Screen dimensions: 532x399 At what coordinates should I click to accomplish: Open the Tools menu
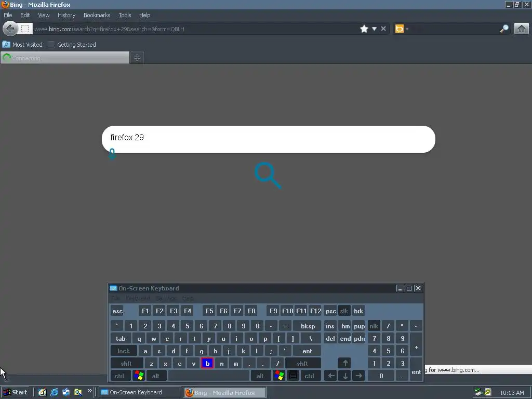pyautogui.click(x=125, y=15)
